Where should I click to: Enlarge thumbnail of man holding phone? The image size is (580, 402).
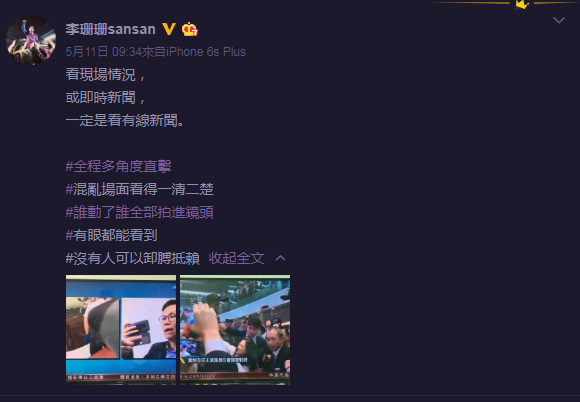click(x=121, y=330)
